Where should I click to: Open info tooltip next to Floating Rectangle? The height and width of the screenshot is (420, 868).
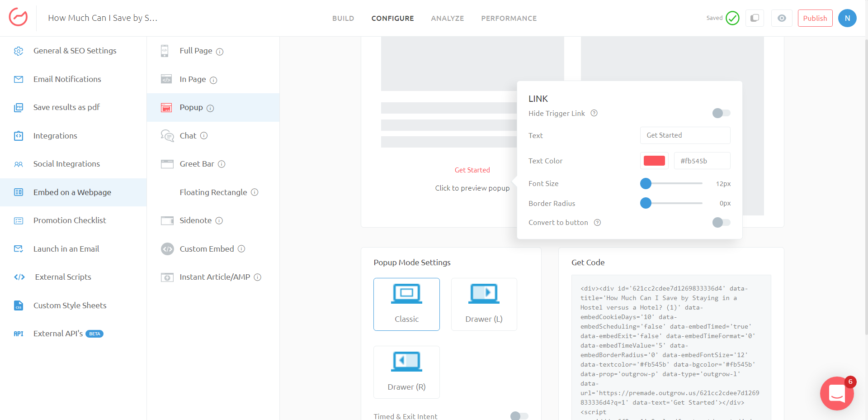(x=255, y=192)
